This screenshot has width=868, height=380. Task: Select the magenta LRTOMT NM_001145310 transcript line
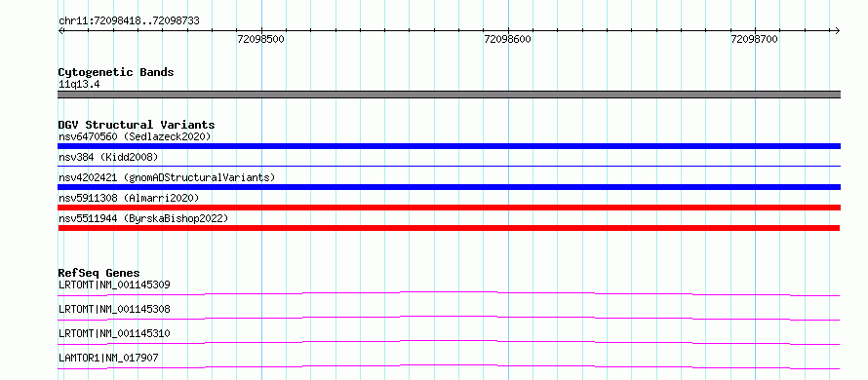[449, 342]
